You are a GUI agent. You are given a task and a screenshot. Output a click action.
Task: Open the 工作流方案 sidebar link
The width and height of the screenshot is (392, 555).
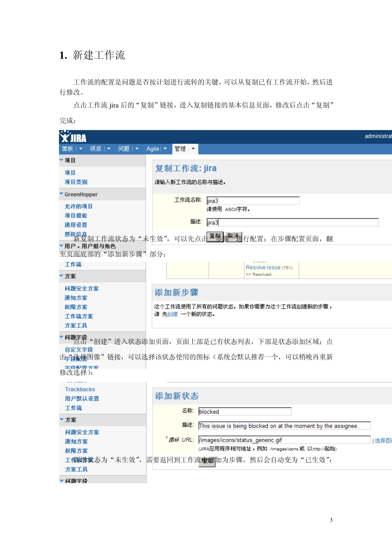tap(79, 316)
